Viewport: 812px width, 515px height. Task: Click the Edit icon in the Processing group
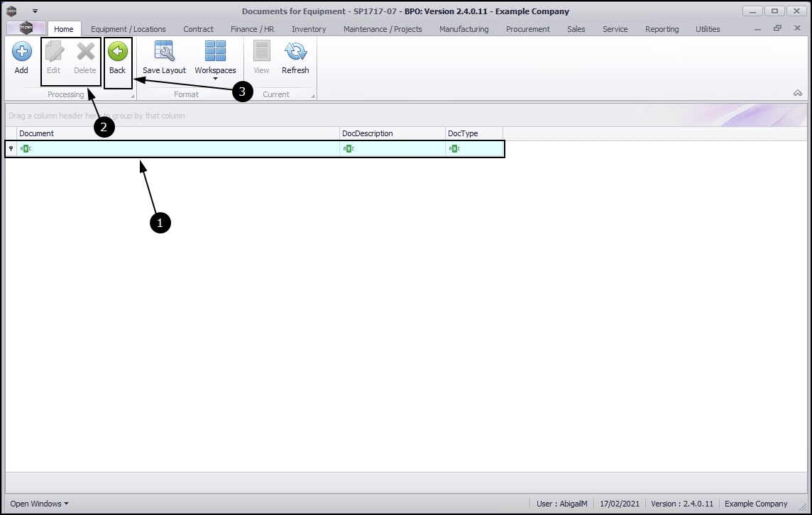54,52
